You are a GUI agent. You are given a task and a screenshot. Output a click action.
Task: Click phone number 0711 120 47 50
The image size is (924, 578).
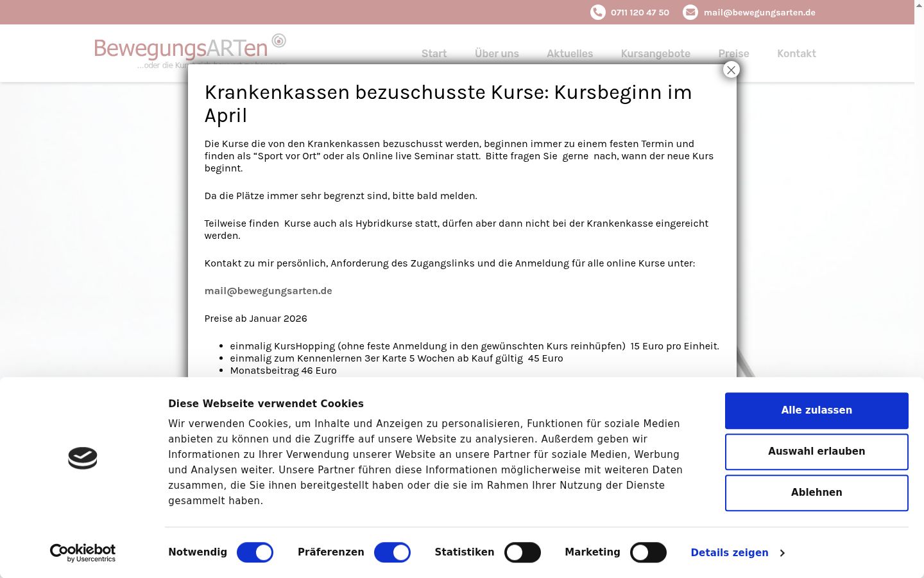pyautogui.click(x=640, y=12)
